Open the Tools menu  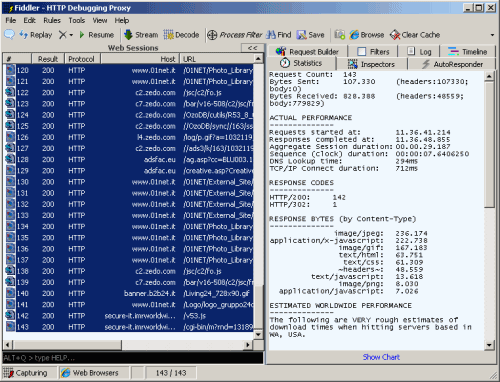pos(77,20)
